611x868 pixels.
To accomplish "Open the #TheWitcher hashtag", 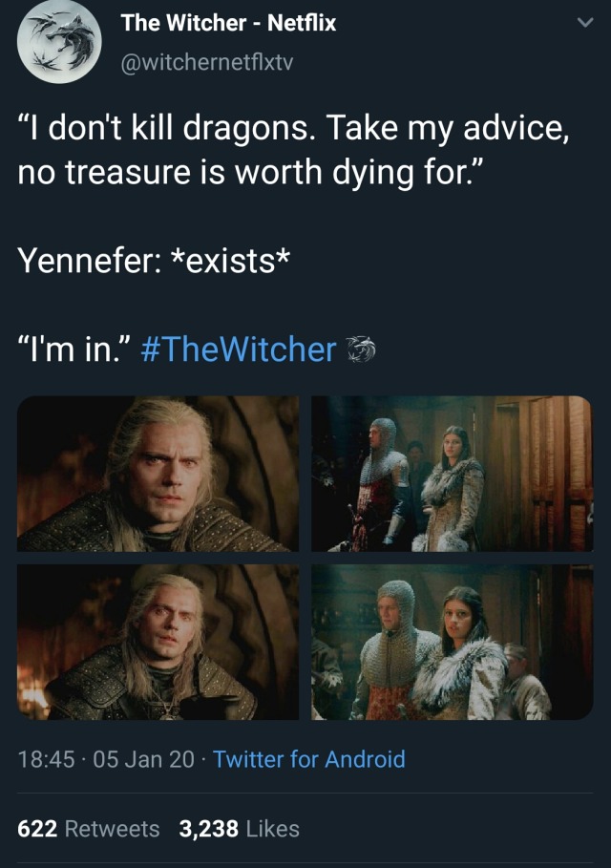I will pos(239,349).
